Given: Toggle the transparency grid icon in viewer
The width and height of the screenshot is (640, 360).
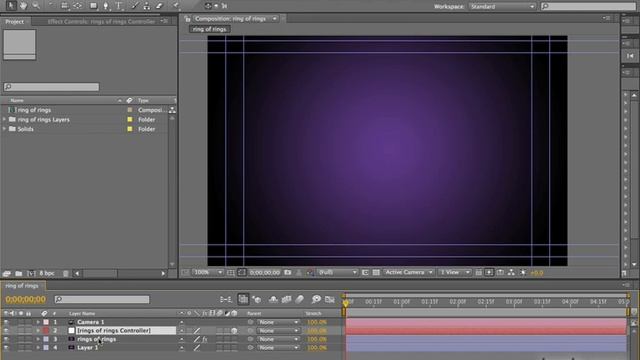Looking at the screenshot, I should 376,272.
